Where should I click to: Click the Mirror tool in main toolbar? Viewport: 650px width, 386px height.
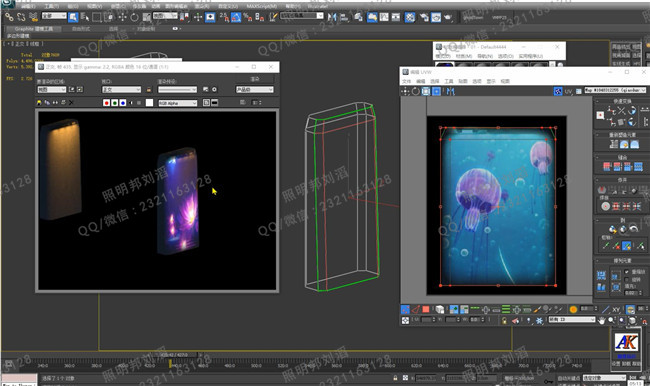332,17
